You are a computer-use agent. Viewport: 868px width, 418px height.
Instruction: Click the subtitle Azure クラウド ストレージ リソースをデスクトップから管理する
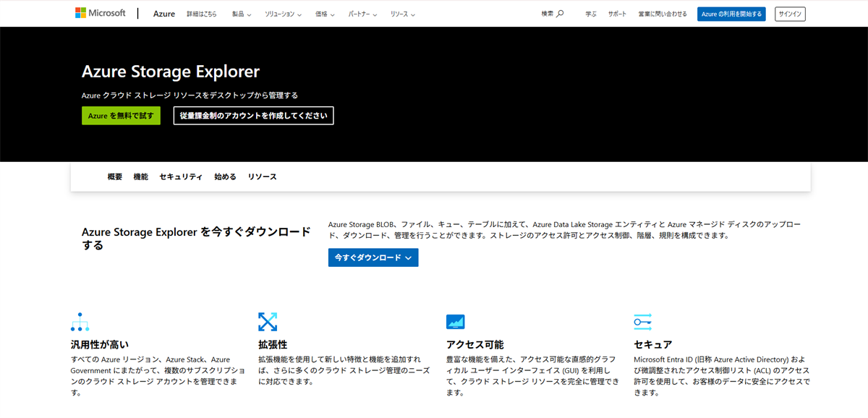(x=190, y=95)
